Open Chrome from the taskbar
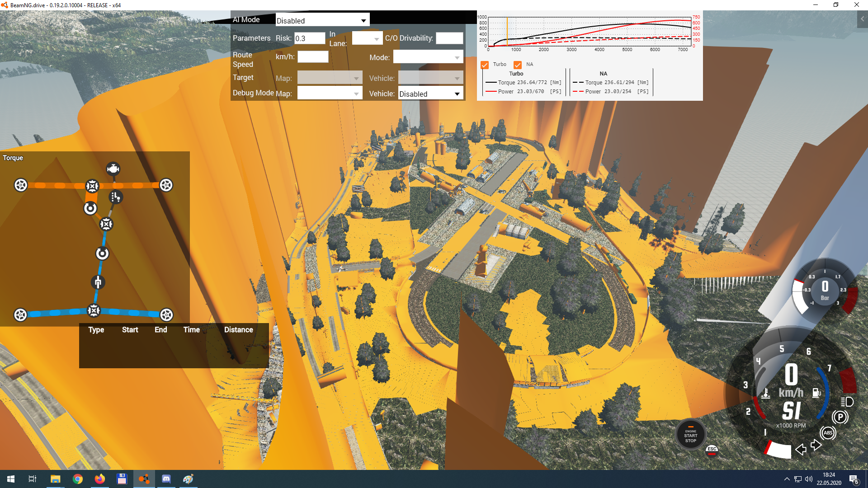 (78, 479)
